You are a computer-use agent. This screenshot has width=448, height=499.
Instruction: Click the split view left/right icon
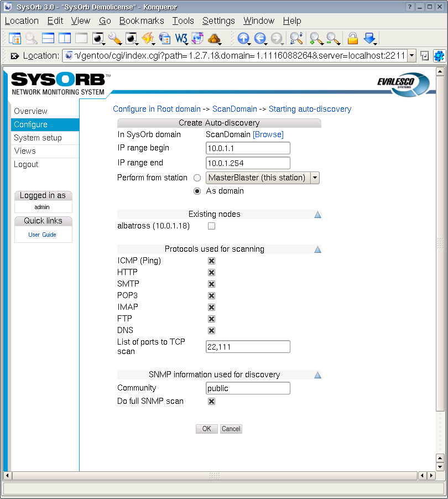(x=65, y=39)
